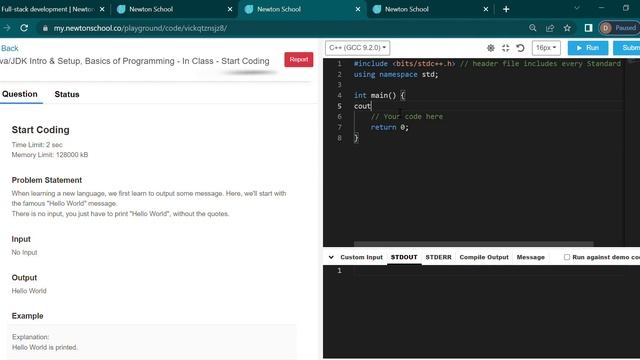Click the #include bits/stdc++.h line
640x360 pixels.
pos(487,64)
